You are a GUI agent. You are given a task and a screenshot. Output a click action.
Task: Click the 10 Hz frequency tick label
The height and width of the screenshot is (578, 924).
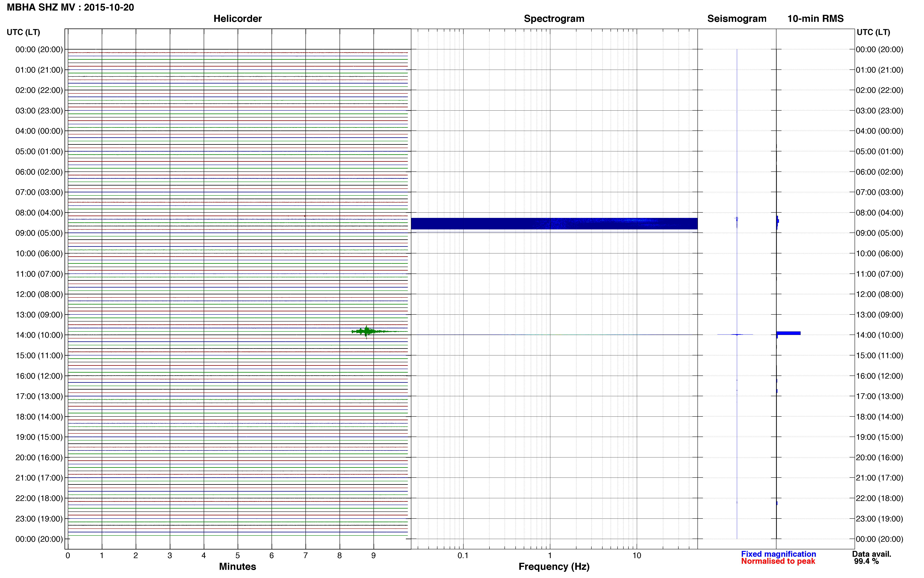click(x=636, y=555)
